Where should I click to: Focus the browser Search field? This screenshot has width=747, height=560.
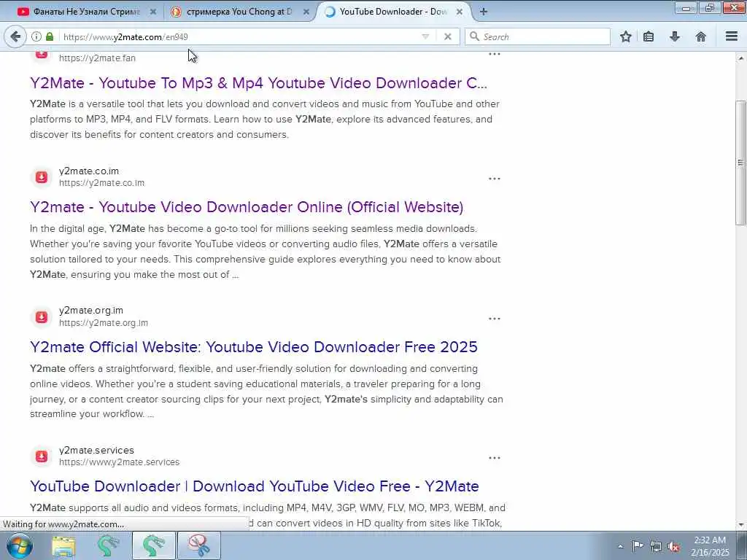pos(538,36)
